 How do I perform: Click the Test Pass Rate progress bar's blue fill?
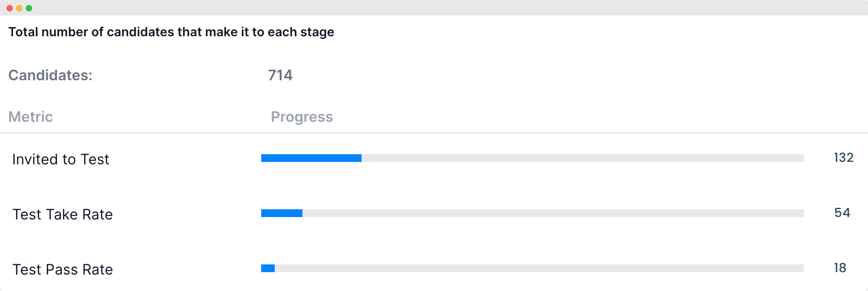[268, 268]
